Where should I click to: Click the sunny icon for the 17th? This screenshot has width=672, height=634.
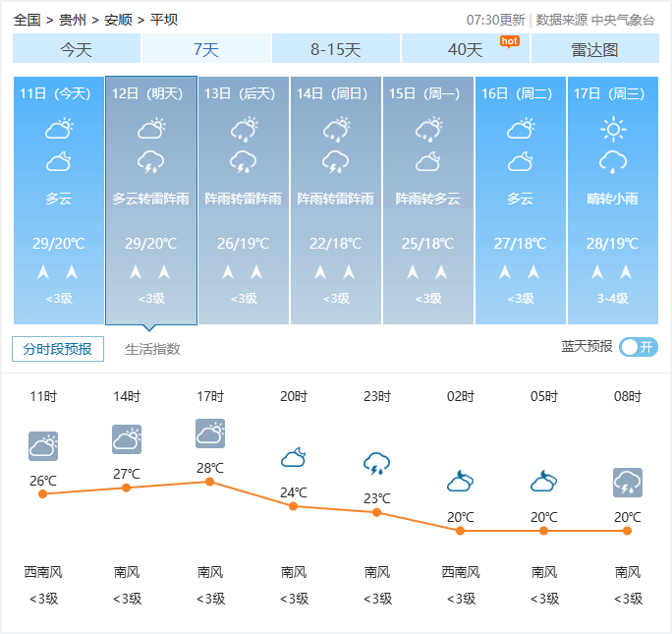tap(613, 129)
